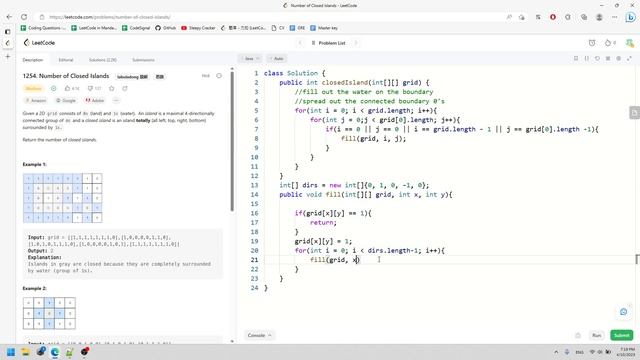The image size is (640, 360).
Task: Place cursor on code line 21
Action: 449,260
